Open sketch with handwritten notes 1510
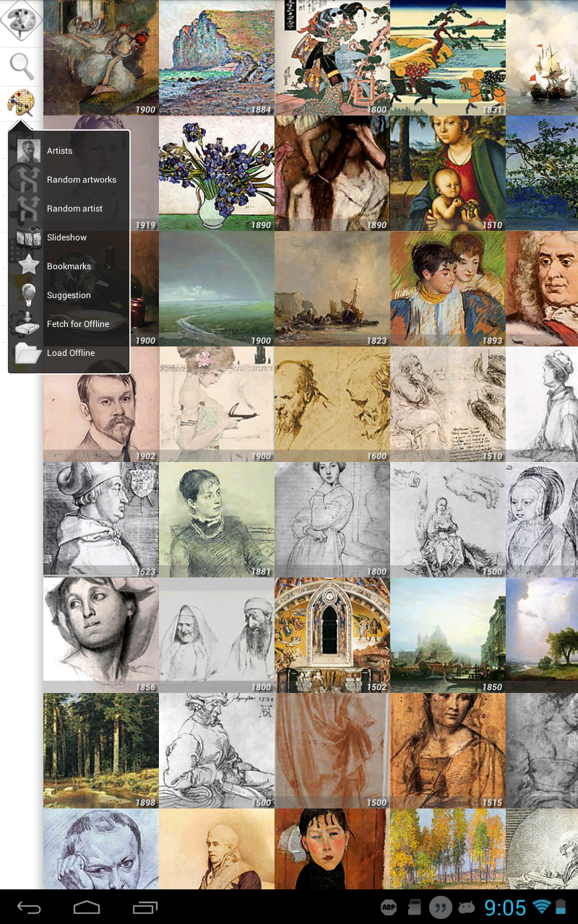Screen dimensions: 578x924 point(448,404)
